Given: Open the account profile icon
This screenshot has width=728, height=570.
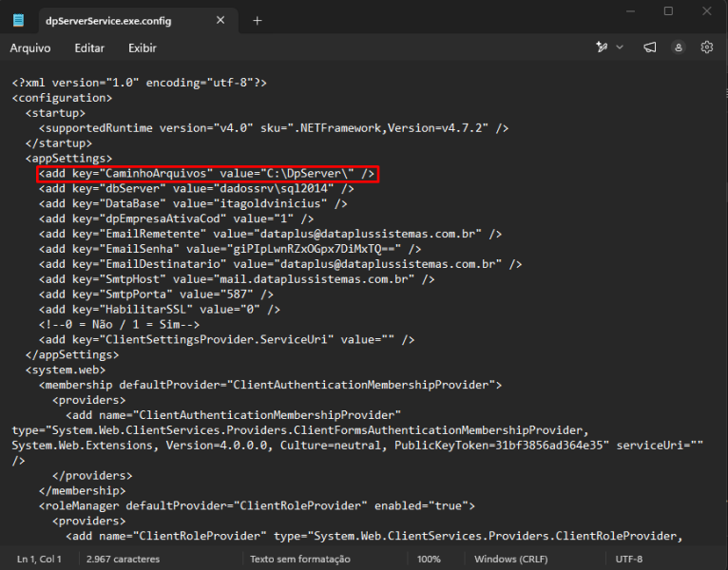Looking at the screenshot, I should [x=679, y=47].
